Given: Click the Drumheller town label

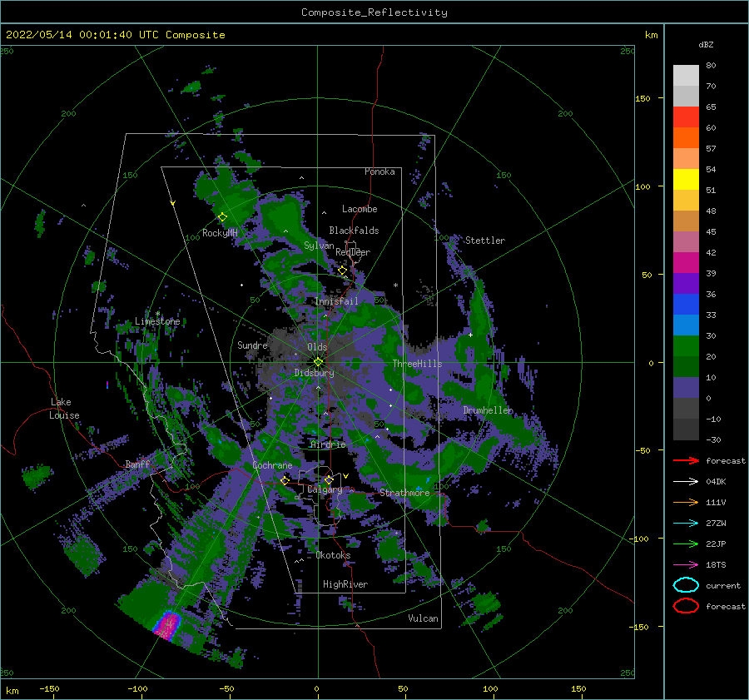Looking at the screenshot, I should point(488,410).
